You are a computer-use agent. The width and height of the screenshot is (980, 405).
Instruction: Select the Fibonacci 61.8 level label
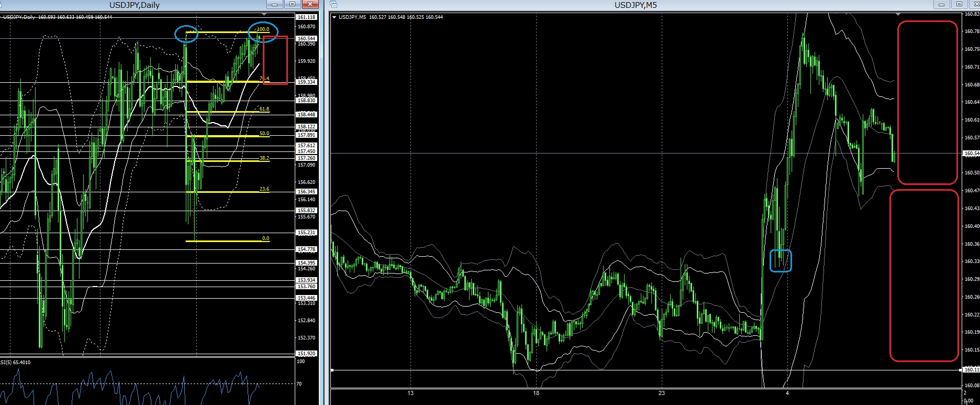[264, 109]
